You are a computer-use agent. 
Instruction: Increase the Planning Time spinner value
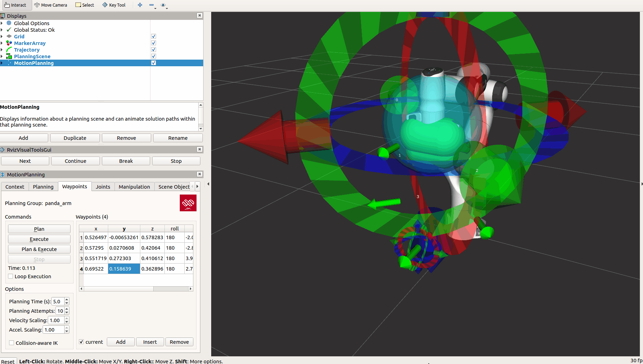tap(67, 299)
